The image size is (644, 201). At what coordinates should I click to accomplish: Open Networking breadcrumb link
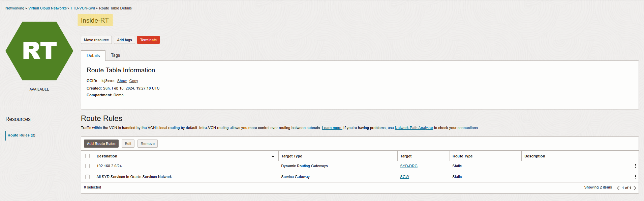click(15, 8)
